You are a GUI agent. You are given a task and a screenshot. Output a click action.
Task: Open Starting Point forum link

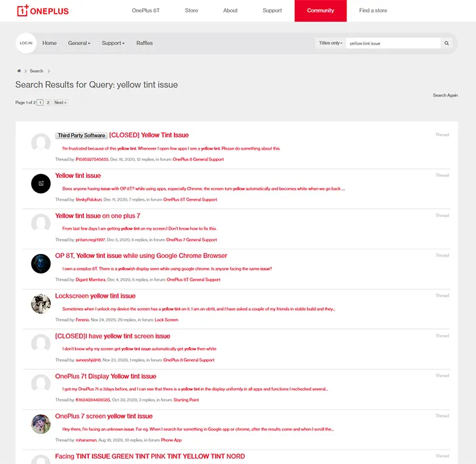click(186, 400)
